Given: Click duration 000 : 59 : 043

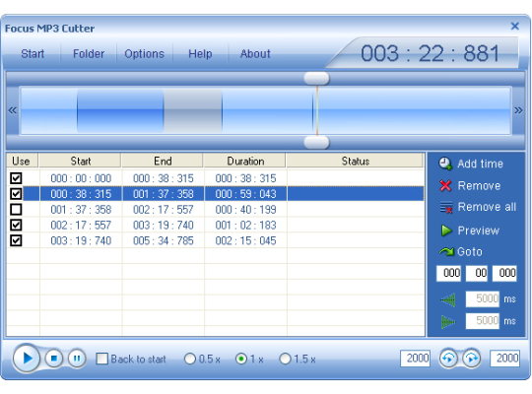Looking at the screenshot, I should pyautogui.click(x=245, y=194).
